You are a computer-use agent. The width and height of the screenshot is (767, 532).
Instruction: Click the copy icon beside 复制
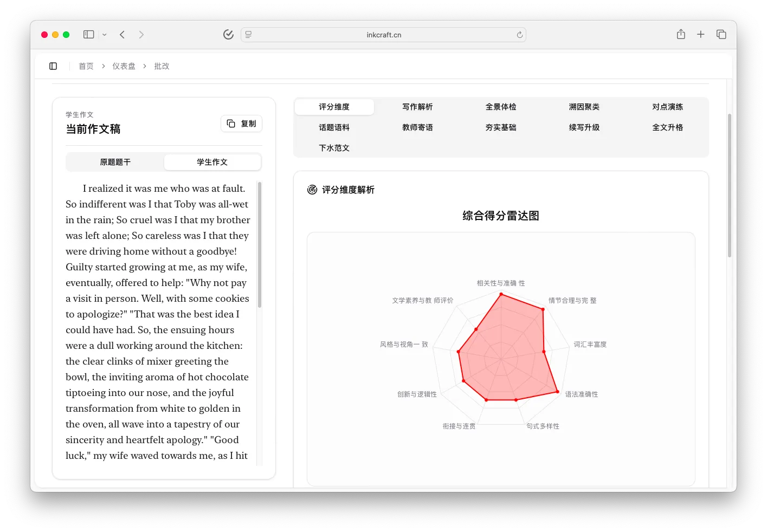coord(230,124)
